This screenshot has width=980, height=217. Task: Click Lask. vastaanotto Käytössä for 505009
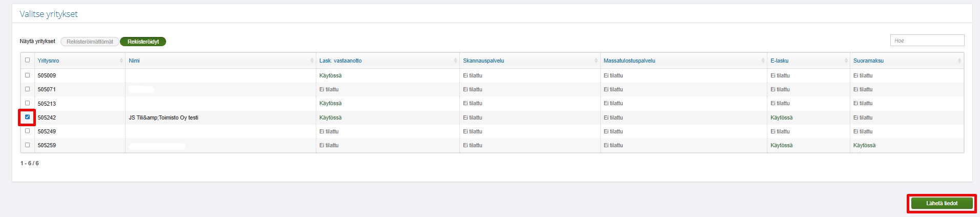tap(330, 75)
